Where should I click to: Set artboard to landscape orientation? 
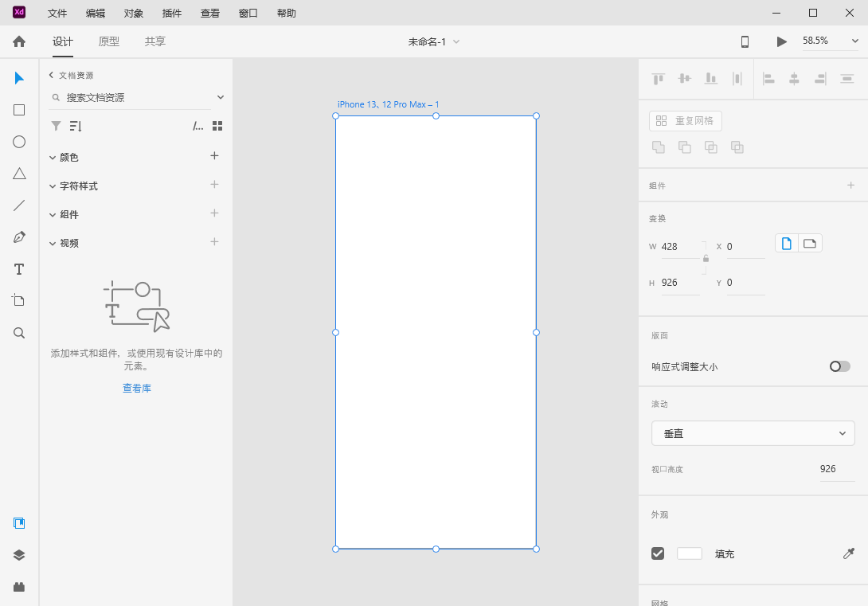coord(810,244)
